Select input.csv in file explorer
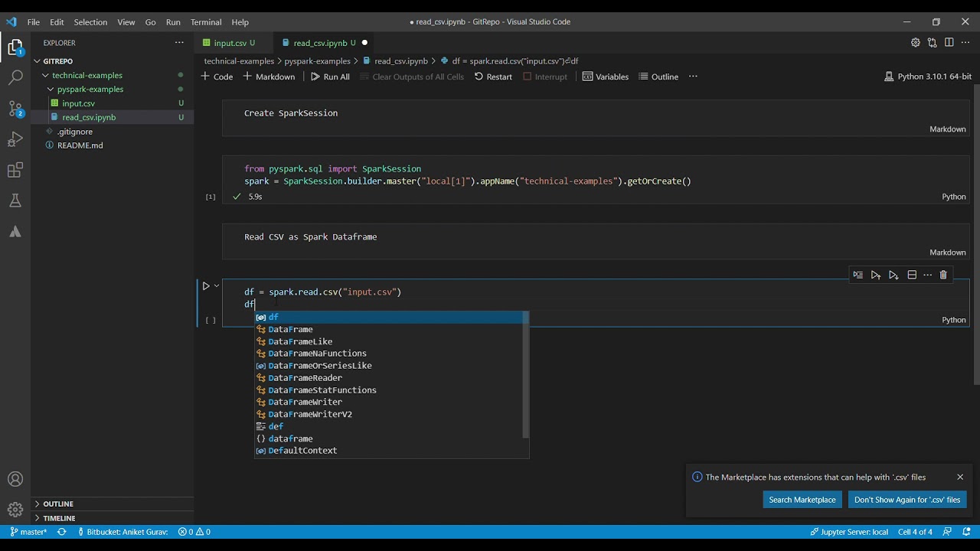 tap(79, 103)
